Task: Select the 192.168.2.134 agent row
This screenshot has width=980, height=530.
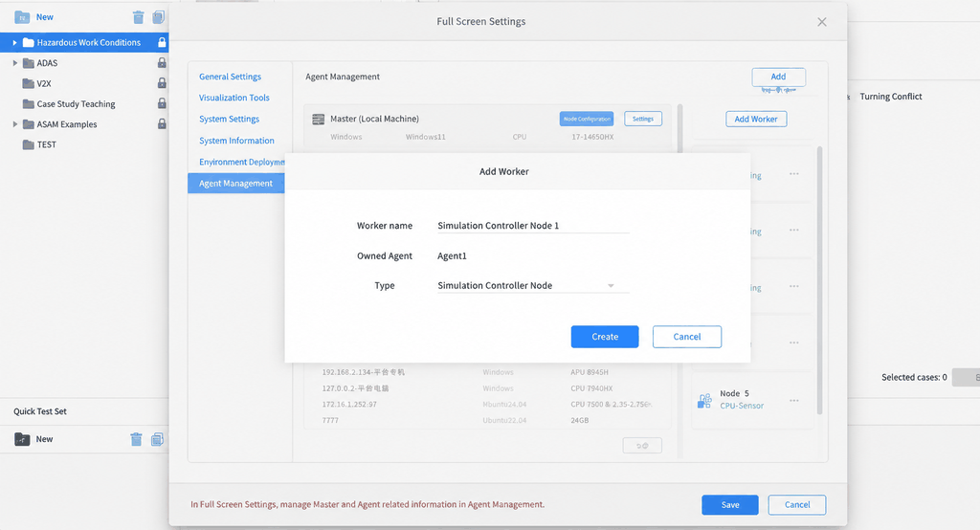Action: tap(487, 372)
